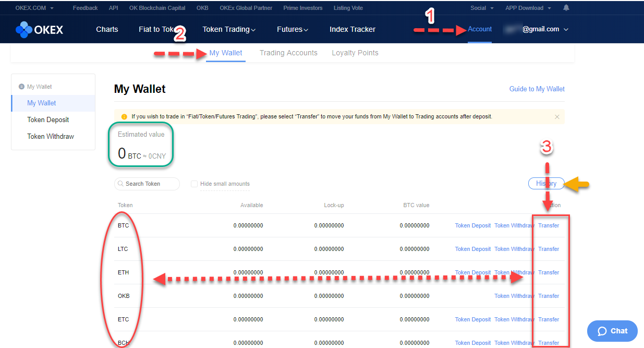Screen dimensions: 644x348
Task: Click the Chat button
Action: click(x=612, y=331)
